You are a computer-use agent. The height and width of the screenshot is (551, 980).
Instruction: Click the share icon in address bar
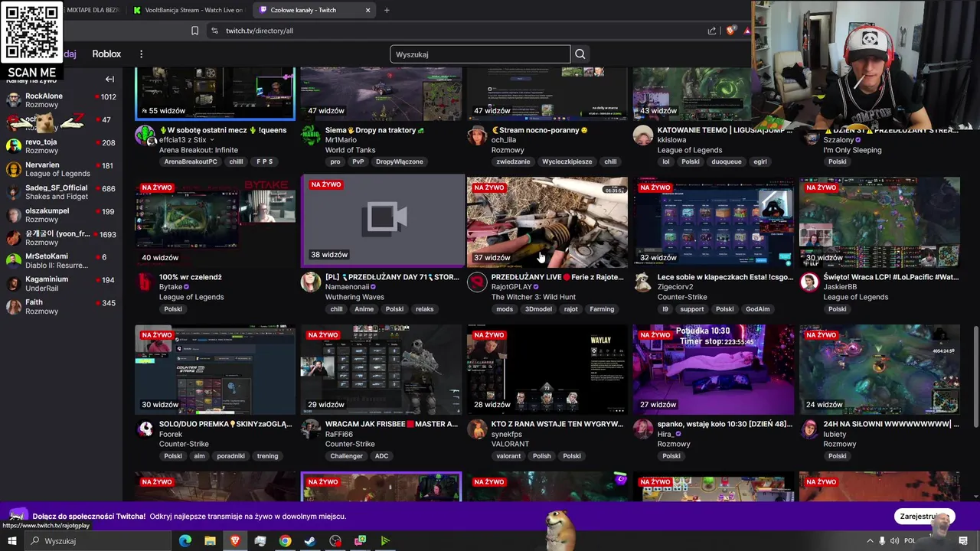coord(712,31)
